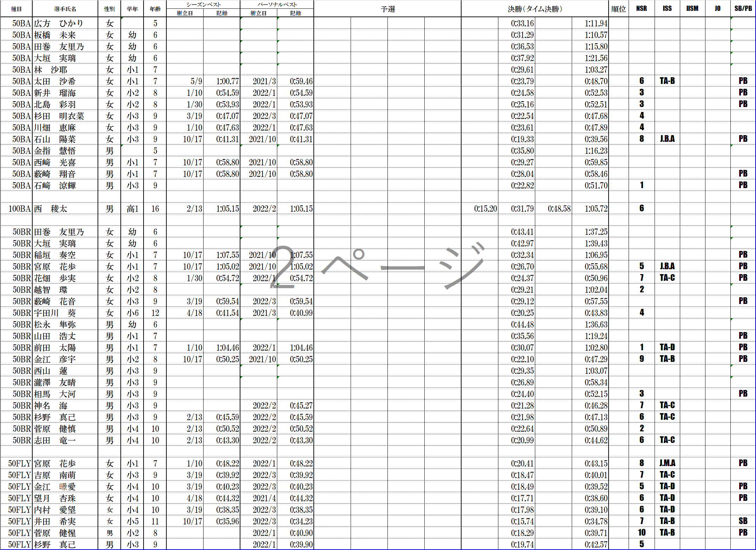Click the 種目 column header
The height and width of the screenshot is (550, 756).
coord(16,9)
